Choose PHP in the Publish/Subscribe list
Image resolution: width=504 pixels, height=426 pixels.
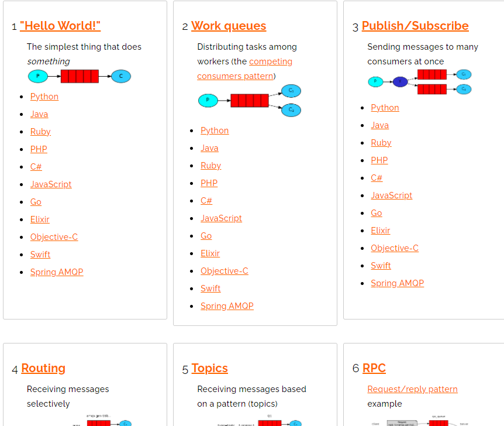click(379, 160)
